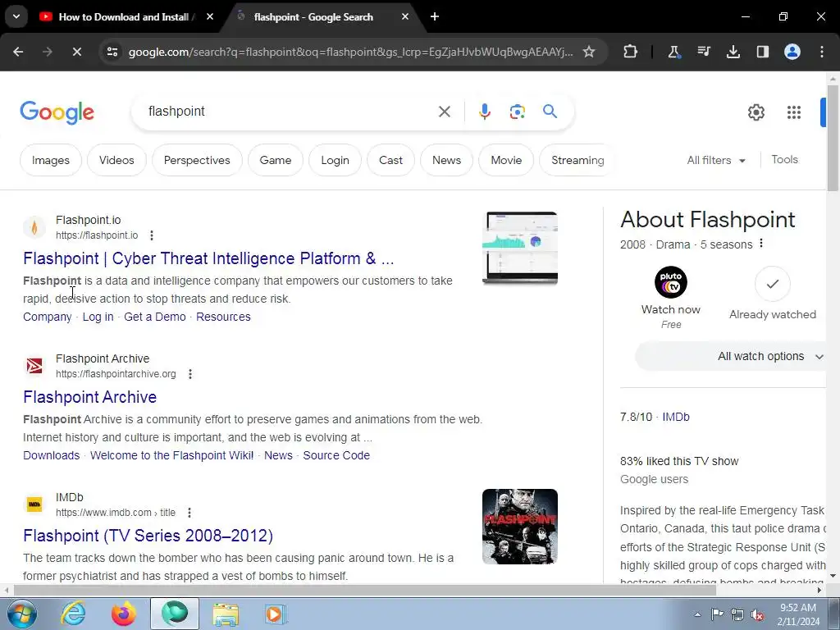Open more options in About Flashpoint panel
The width and height of the screenshot is (840, 630).
(760, 244)
